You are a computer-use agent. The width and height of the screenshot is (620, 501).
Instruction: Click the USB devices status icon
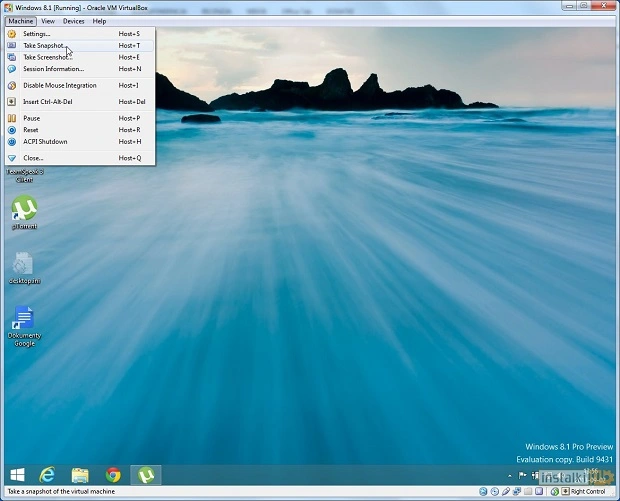tap(506, 492)
